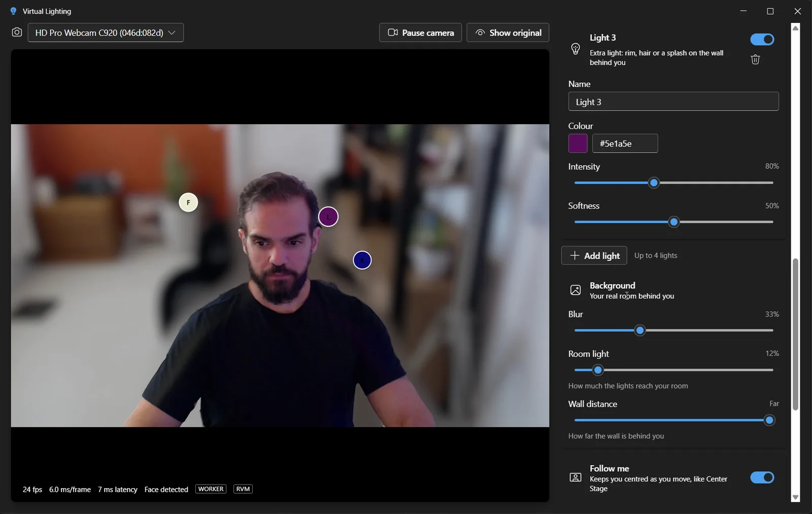The image size is (812, 514).
Task: Click the Light 3 lightbulb icon
Action: [x=576, y=49]
